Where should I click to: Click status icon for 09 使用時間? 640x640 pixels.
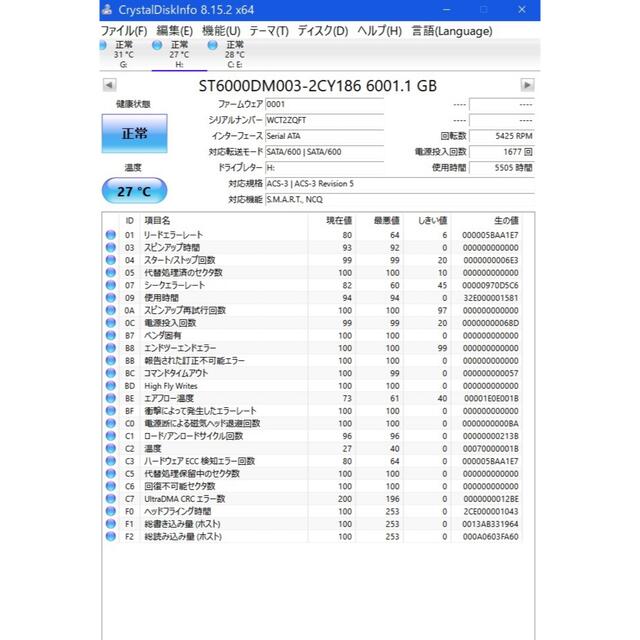(111, 298)
